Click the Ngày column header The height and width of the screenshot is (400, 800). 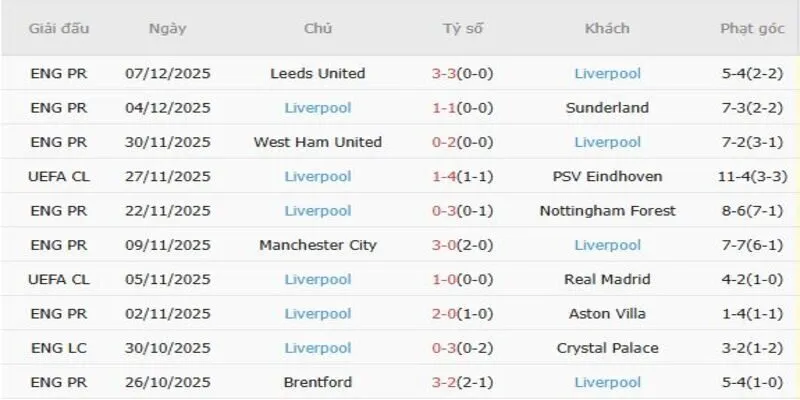click(x=167, y=28)
